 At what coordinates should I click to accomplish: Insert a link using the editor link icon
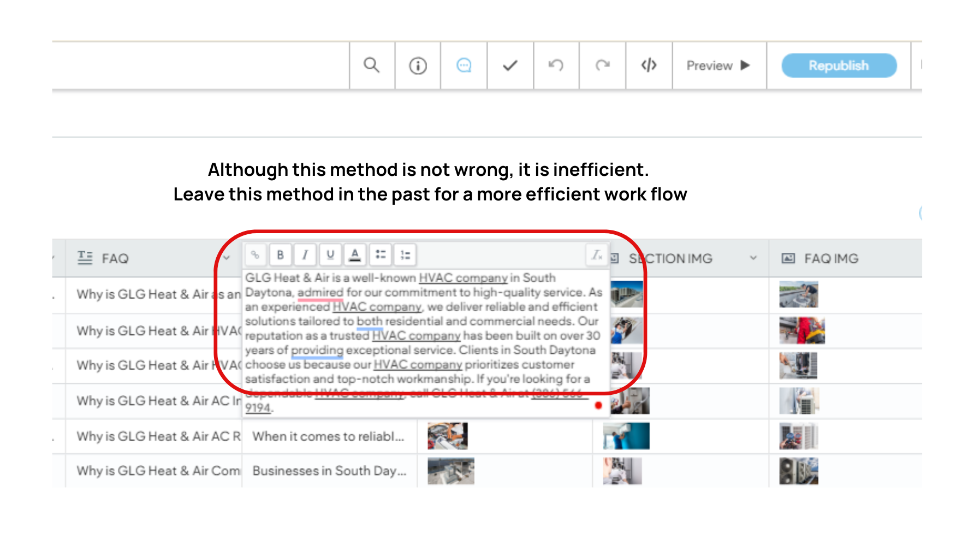point(255,254)
